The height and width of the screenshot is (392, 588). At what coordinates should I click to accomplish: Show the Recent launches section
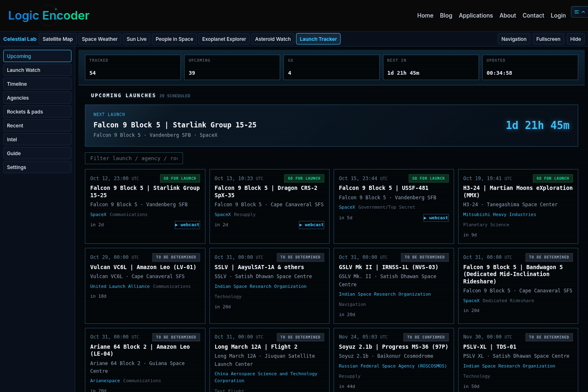pos(37,125)
